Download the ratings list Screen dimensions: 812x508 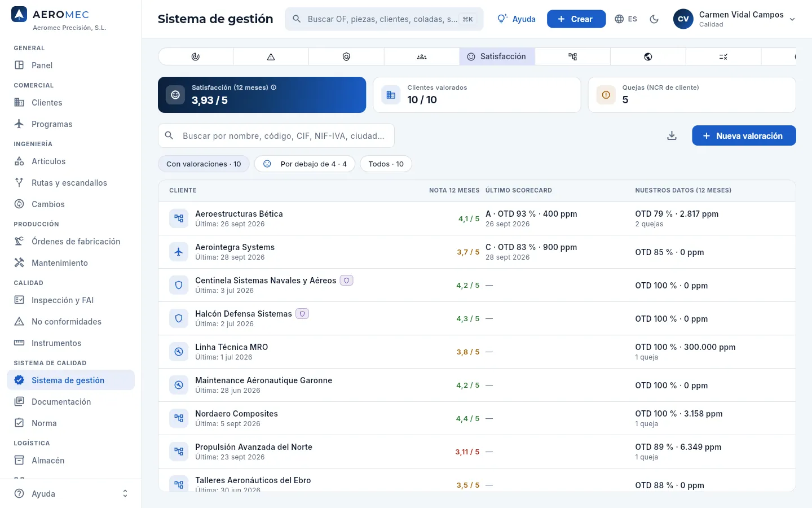coord(672,135)
